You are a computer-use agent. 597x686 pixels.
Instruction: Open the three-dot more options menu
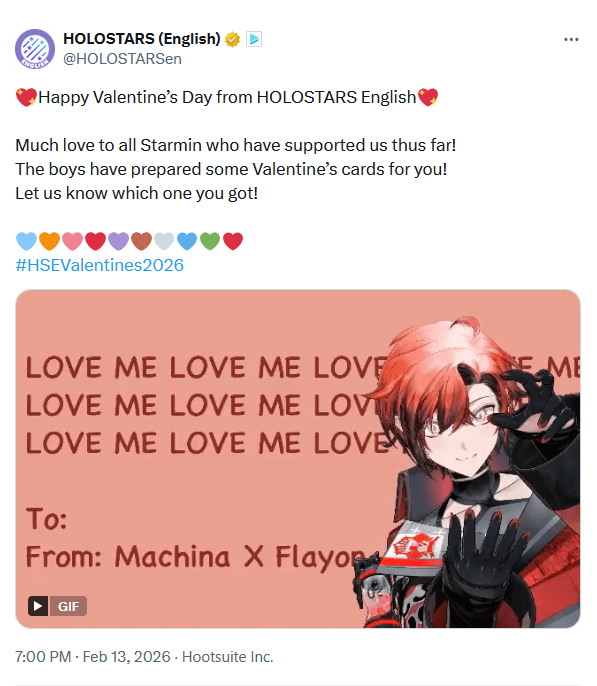tap(571, 39)
